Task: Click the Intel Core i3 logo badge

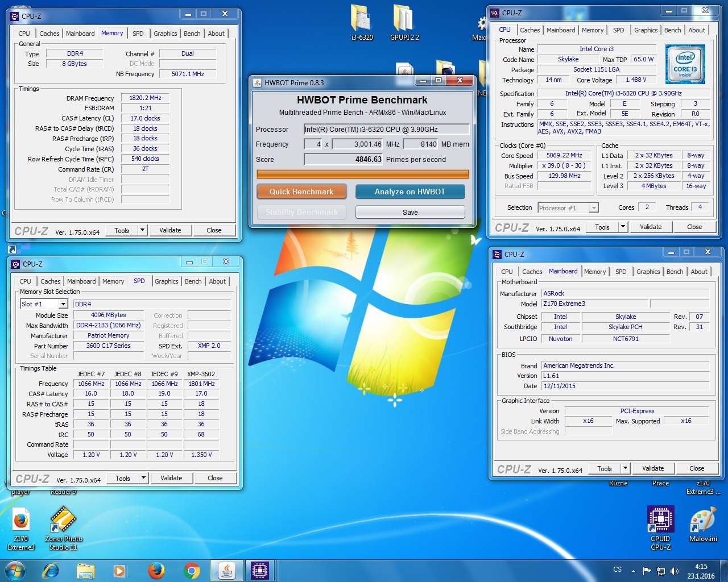Action: click(685, 64)
